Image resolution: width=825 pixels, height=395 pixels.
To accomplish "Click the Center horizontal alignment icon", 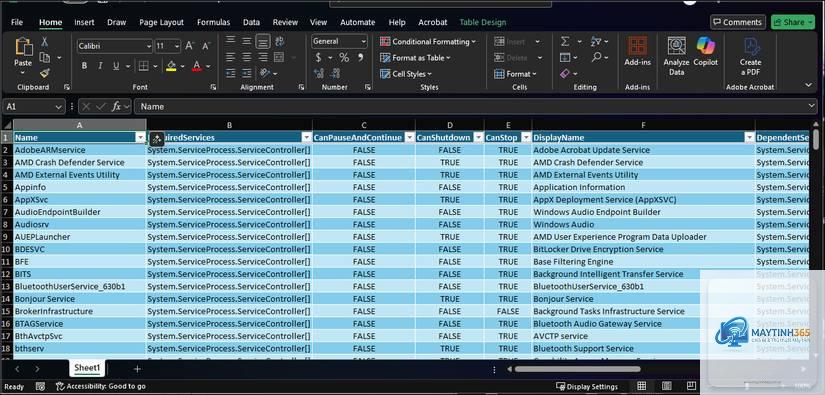I will point(247,57).
